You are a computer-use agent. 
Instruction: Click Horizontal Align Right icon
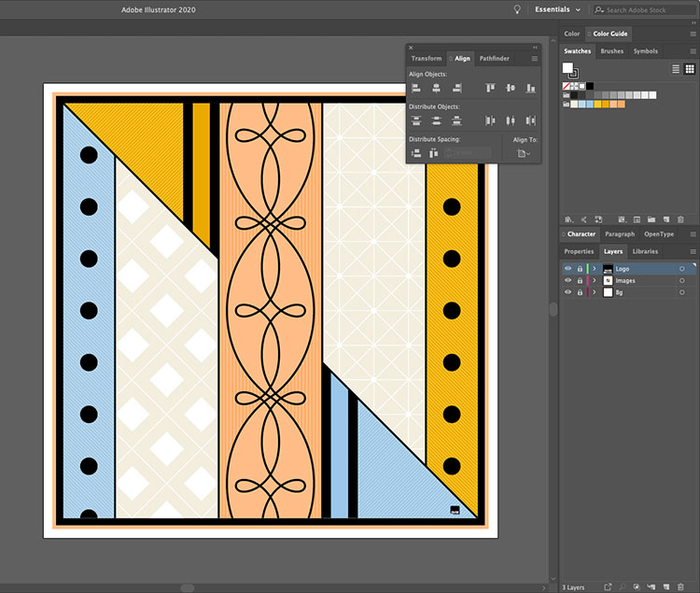456,88
